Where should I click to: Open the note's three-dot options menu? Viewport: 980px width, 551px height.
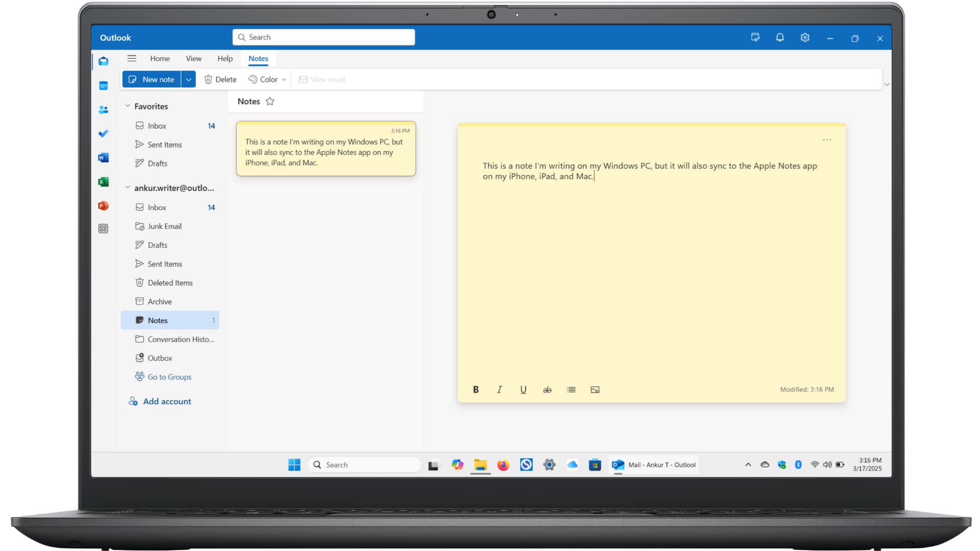pos(827,140)
